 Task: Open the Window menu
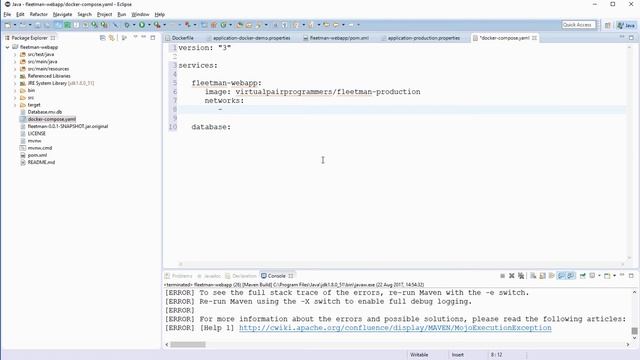pos(140,14)
